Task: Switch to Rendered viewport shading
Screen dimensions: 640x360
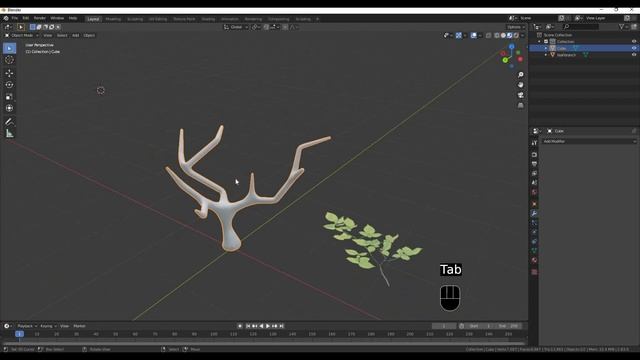Action: point(516,36)
